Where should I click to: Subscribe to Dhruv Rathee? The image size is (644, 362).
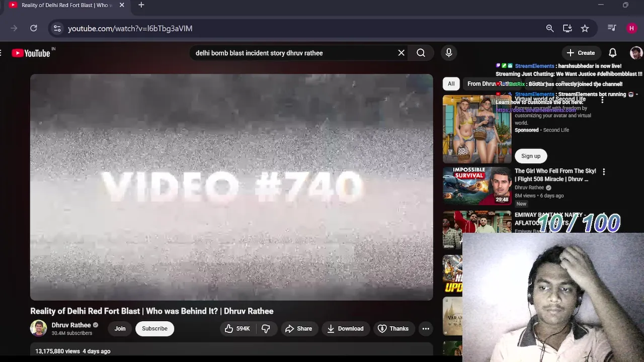tap(154, 328)
